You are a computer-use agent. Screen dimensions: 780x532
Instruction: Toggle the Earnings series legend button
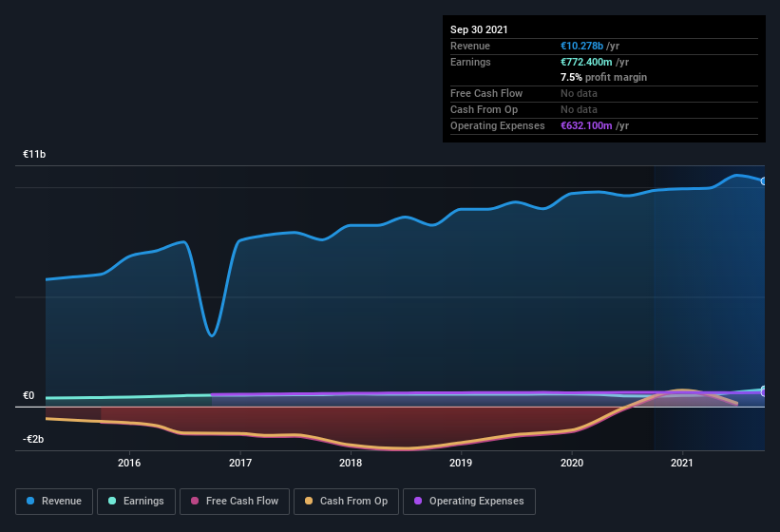[136, 502]
